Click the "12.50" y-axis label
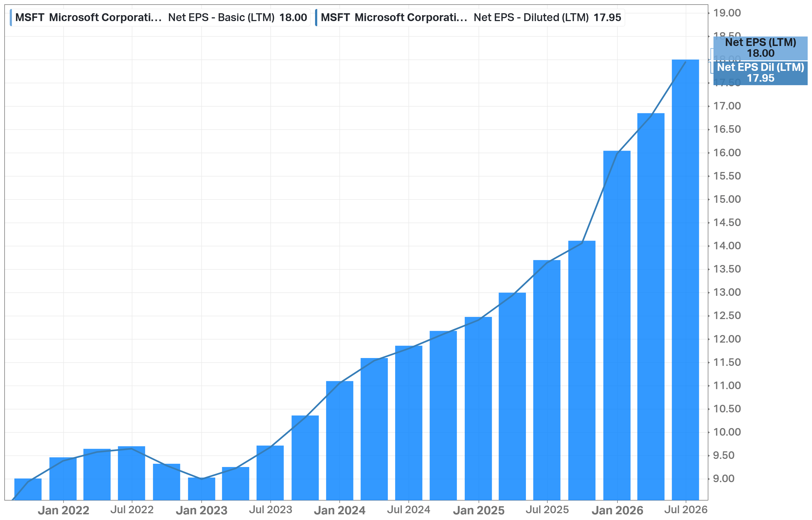The image size is (812, 520). [727, 316]
